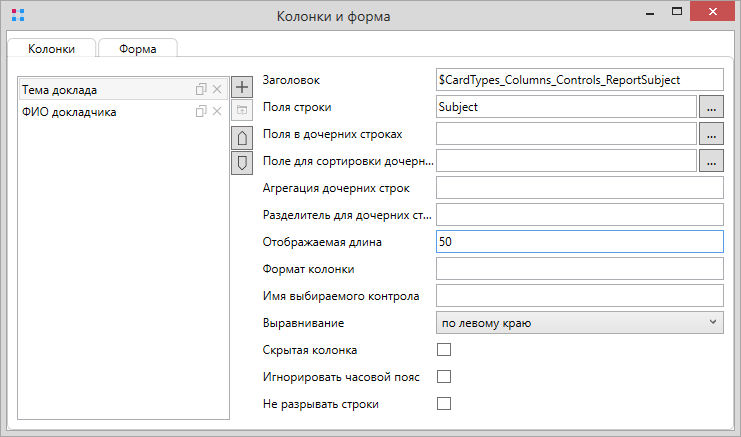741x437 pixels.
Task: Click the 'Заголовок' input field
Action: 579,80
